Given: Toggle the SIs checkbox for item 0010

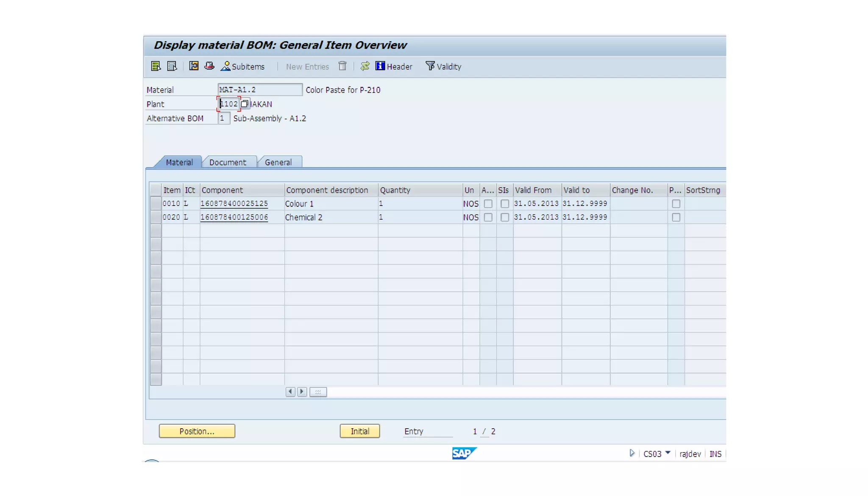Looking at the screenshot, I should (x=504, y=204).
